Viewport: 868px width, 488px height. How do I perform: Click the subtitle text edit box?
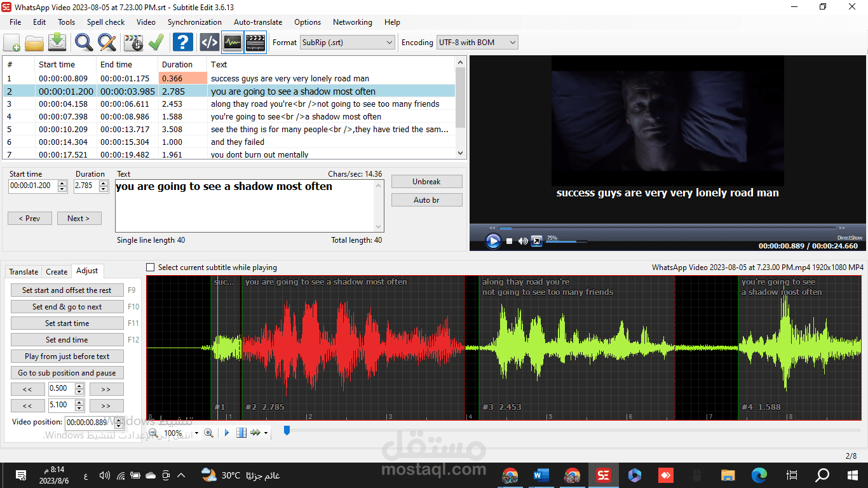[250, 206]
